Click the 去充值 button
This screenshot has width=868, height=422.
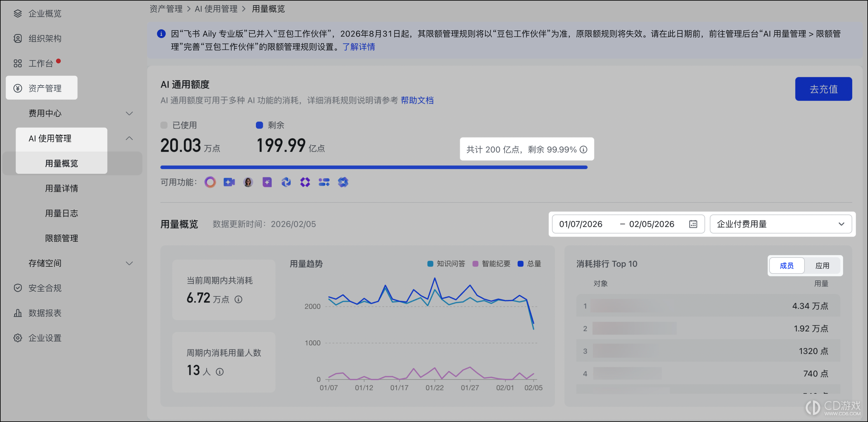pyautogui.click(x=824, y=89)
